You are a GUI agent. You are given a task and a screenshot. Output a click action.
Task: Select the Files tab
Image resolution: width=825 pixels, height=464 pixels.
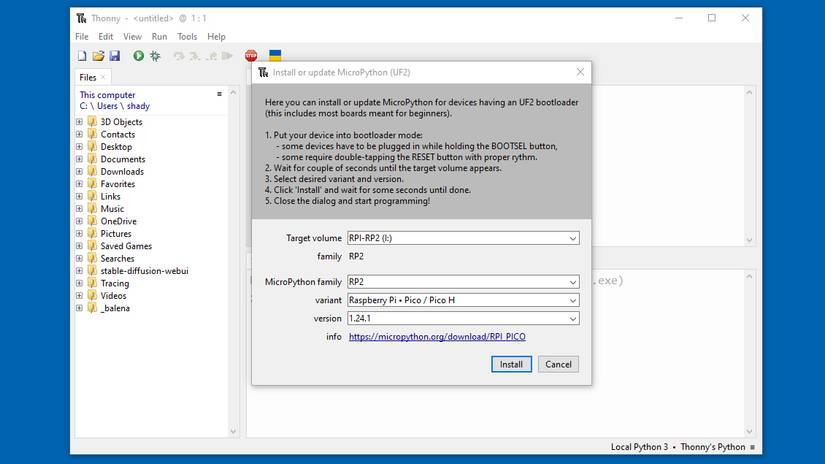point(87,77)
